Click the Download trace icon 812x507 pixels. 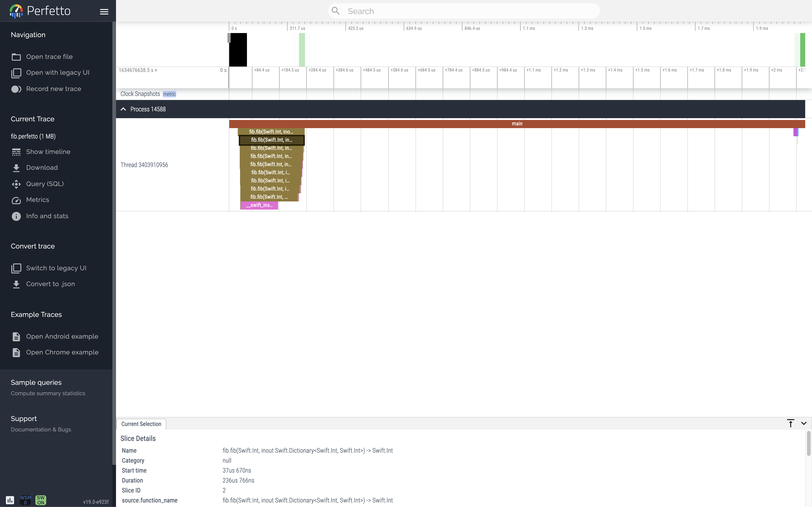click(x=16, y=168)
